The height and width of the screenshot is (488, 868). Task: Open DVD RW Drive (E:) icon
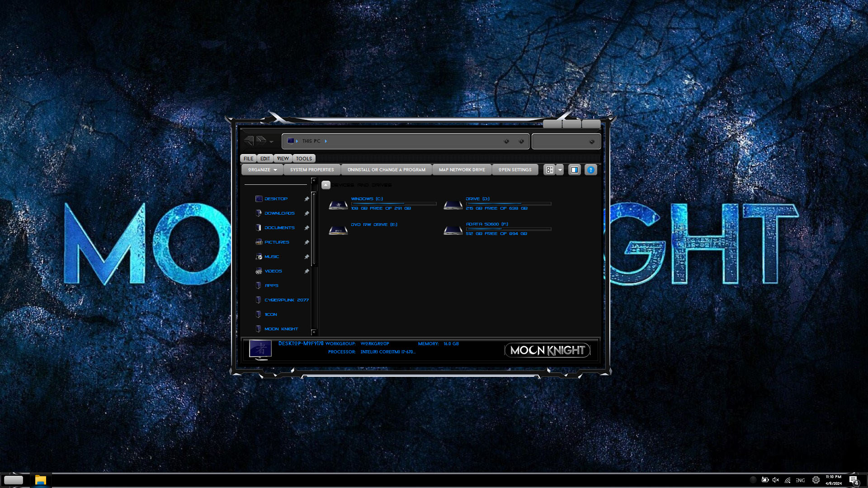click(338, 230)
